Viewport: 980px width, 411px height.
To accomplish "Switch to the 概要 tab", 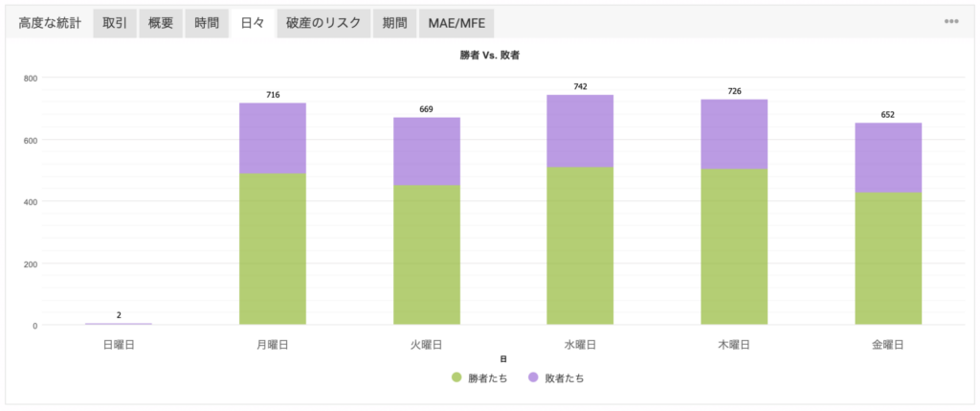I will tap(161, 23).
